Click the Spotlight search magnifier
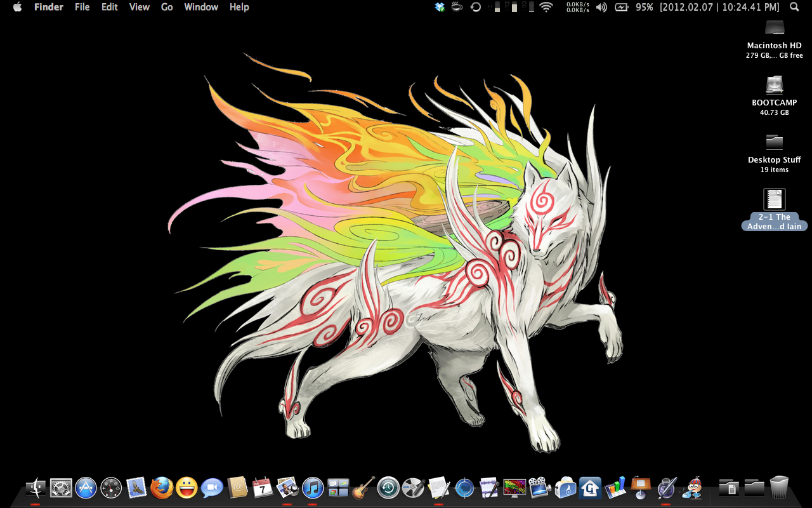This screenshot has height=508, width=812. [794, 7]
